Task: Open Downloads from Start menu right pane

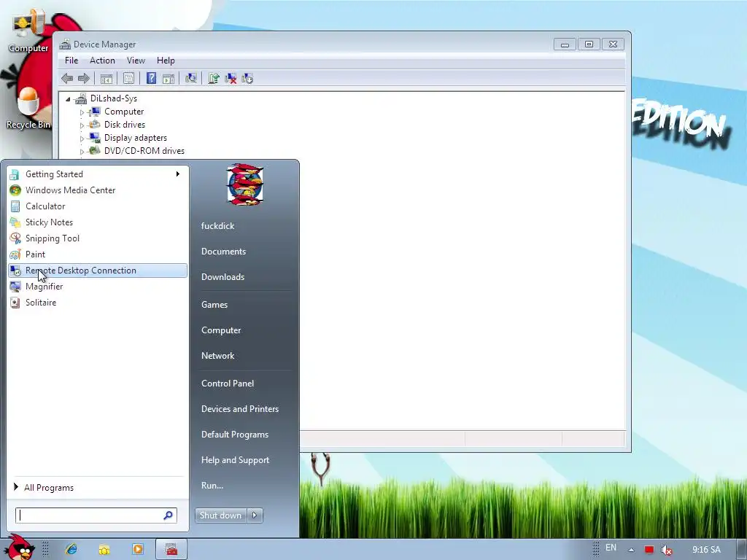Action: [x=223, y=277]
